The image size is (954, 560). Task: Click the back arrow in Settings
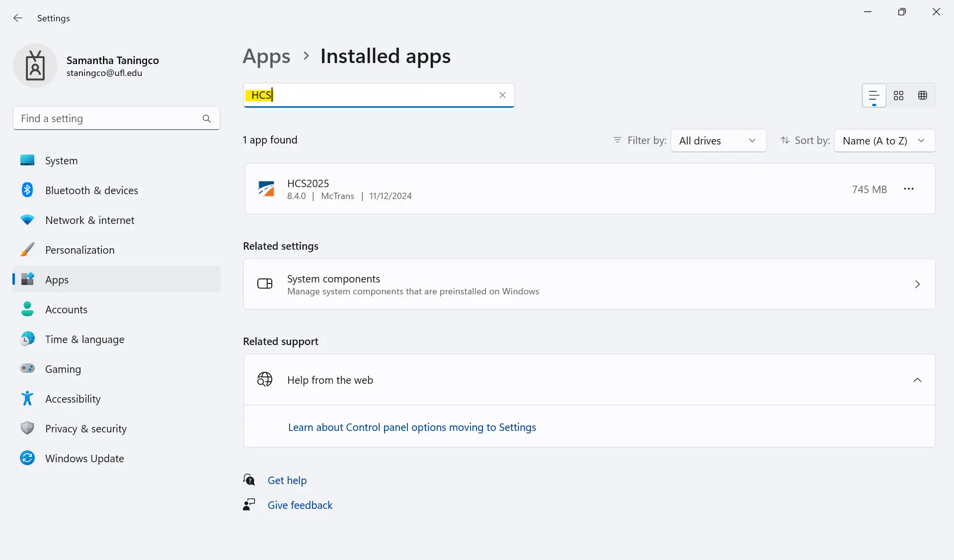(x=18, y=18)
